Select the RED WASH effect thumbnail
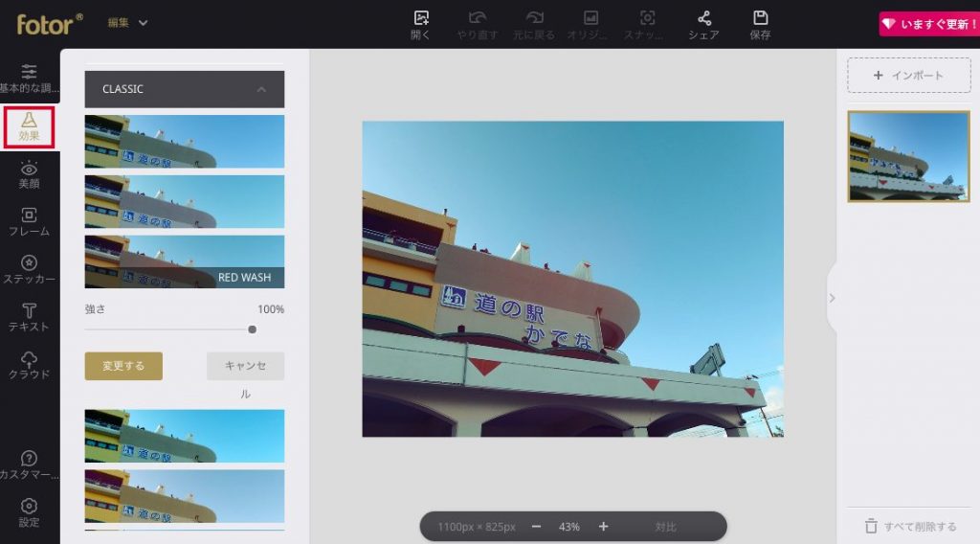The width and height of the screenshot is (980, 544). [185, 261]
